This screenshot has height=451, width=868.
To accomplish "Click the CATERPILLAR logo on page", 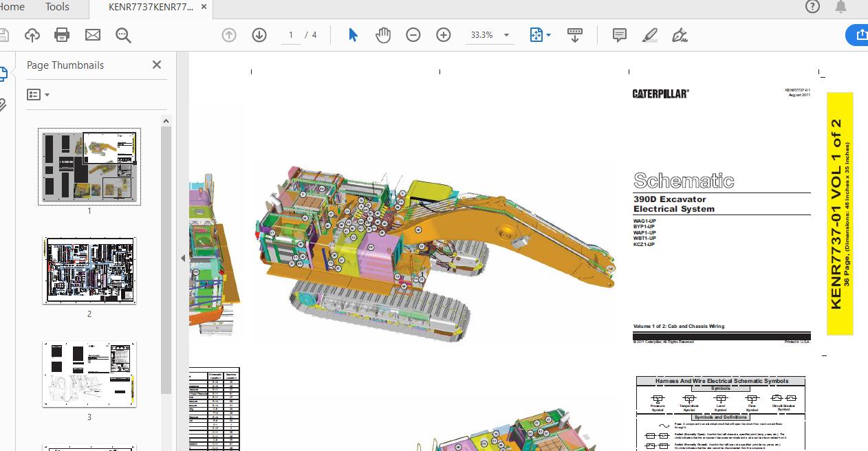I will click(x=660, y=94).
